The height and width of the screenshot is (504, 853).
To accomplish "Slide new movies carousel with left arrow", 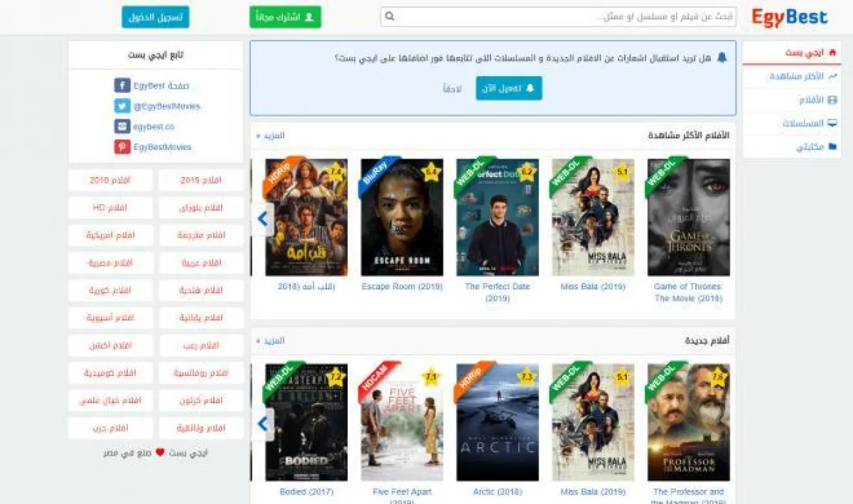I will [x=262, y=424].
